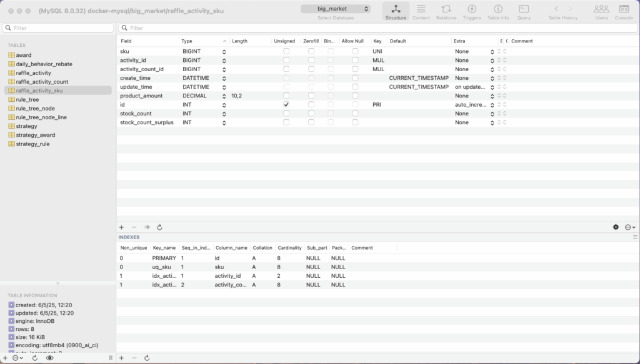Enable Allow Null for sku field
This screenshot has width=640, height=364.
pyautogui.click(x=355, y=51)
